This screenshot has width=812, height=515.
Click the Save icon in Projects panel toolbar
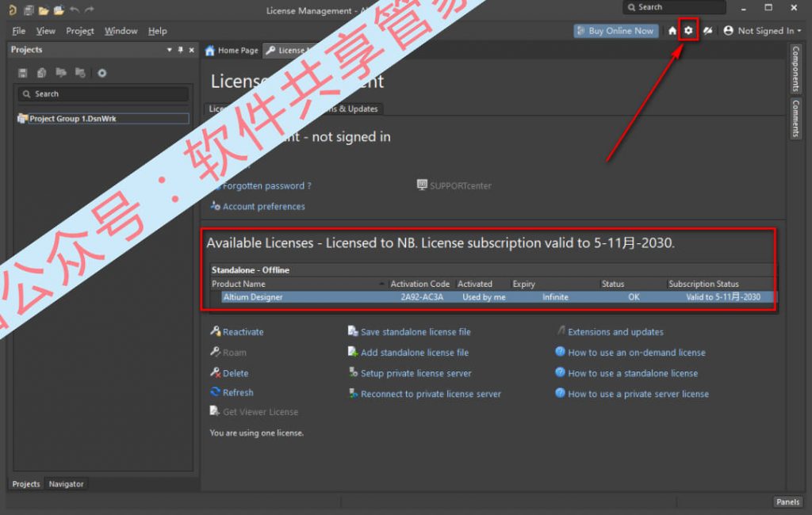click(x=23, y=73)
